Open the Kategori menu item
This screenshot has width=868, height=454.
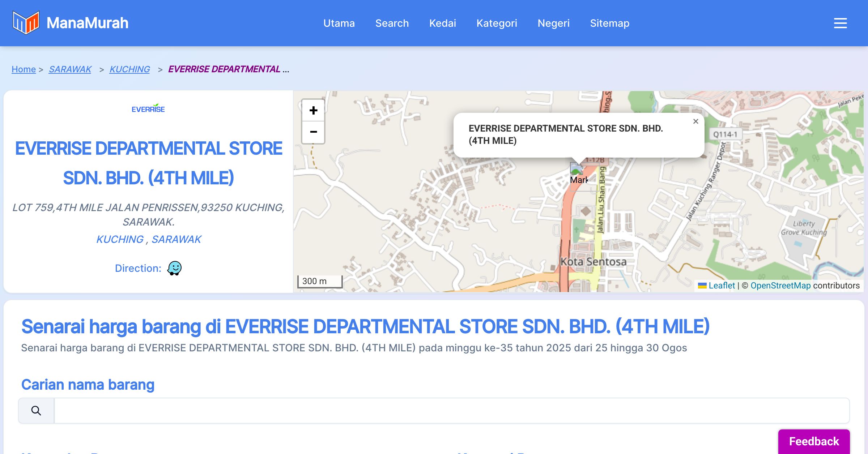(497, 23)
